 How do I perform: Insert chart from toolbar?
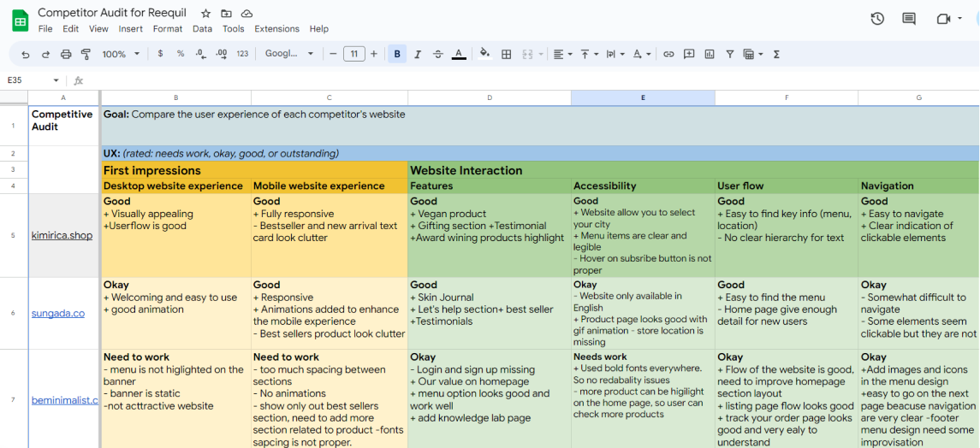(709, 54)
